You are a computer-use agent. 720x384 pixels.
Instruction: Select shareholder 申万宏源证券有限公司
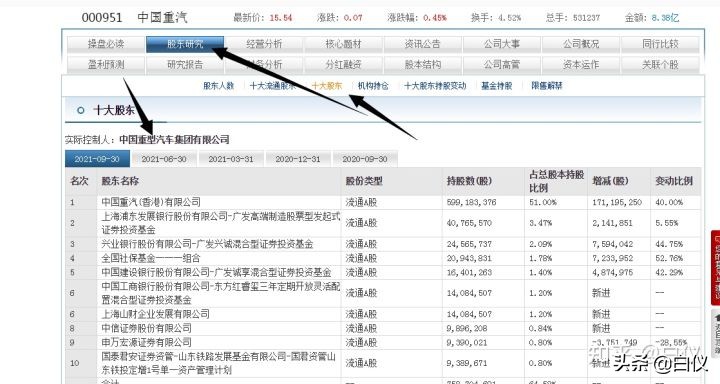tap(146, 343)
